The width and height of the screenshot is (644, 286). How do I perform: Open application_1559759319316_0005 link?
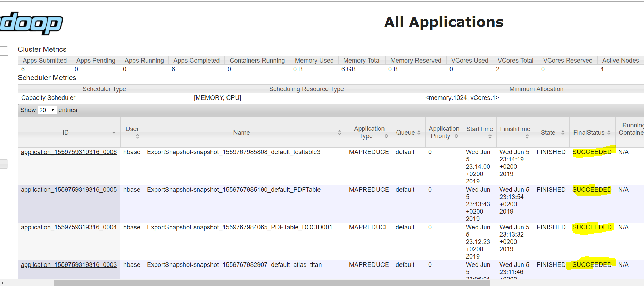pyautogui.click(x=69, y=190)
